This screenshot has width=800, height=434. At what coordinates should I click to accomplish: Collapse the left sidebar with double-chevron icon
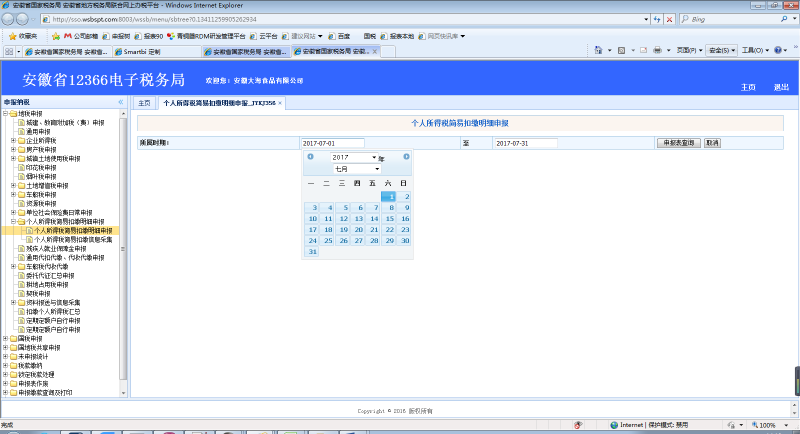[121, 102]
